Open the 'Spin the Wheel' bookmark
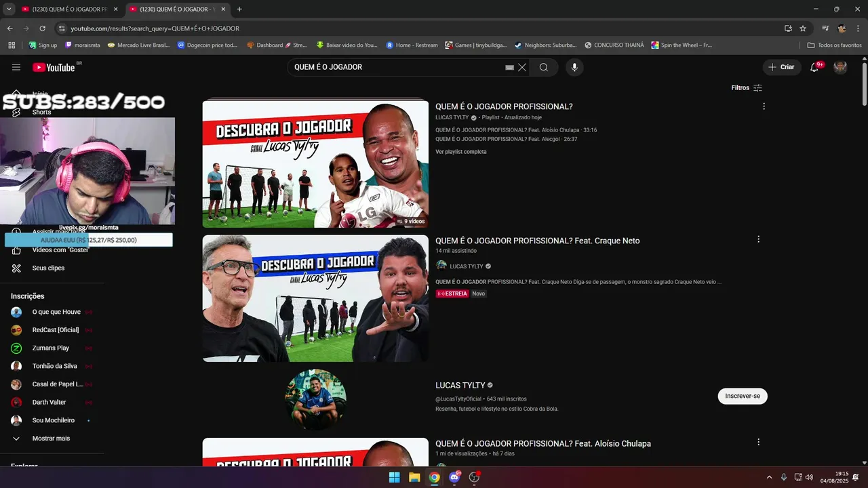Viewport: 868px width, 488px height. (682, 45)
